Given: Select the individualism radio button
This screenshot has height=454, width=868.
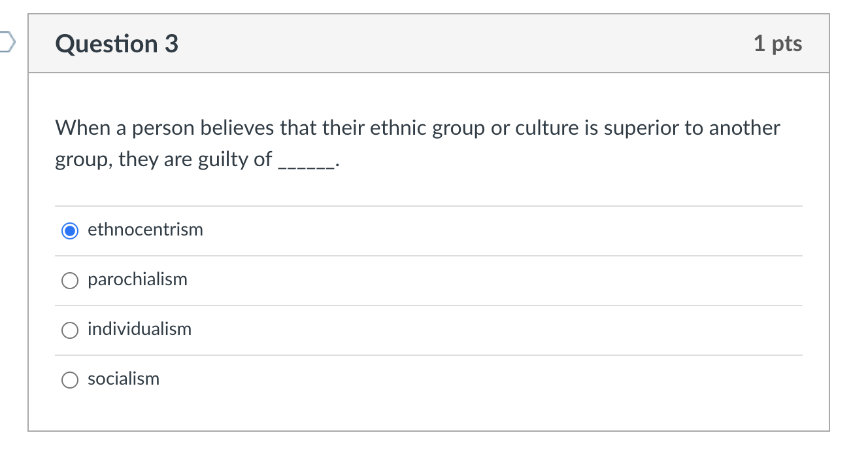Looking at the screenshot, I should (70, 330).
